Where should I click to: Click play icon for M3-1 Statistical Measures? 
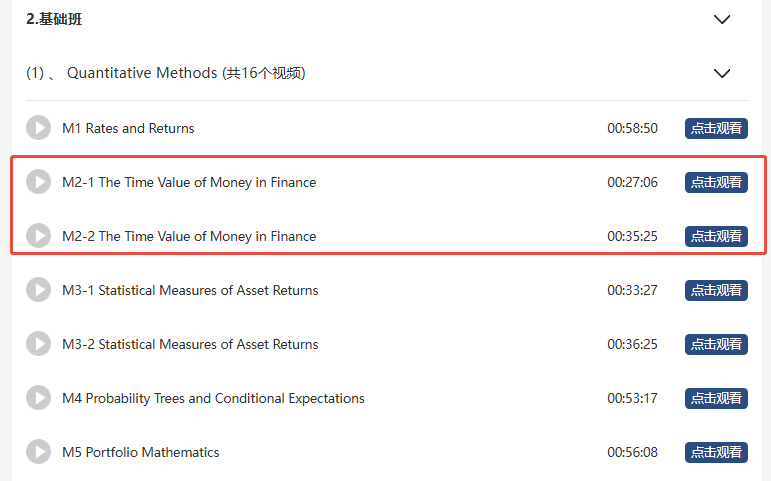[x=38, y=290]
